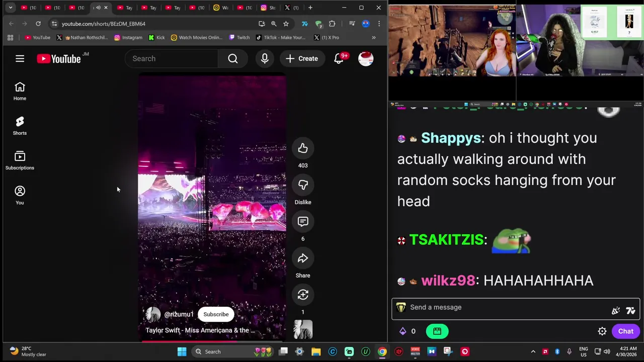Screen dimensions: 644x362
Task: Open the YouTube bookmark
Action: [38, 38]
